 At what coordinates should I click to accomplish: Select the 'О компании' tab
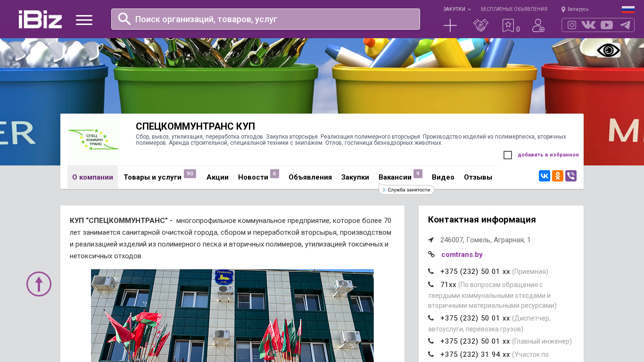pyautogui.click(x=92, y=177)
